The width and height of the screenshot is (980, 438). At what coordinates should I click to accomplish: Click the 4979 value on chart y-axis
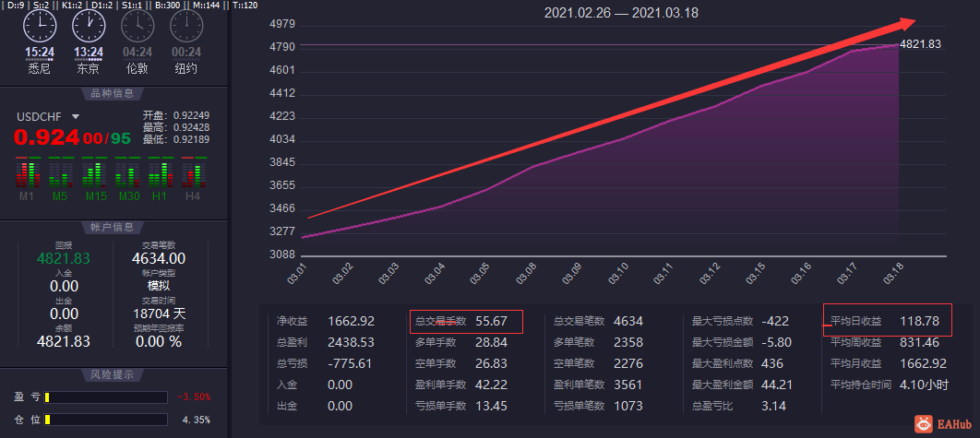pyautogui.click(x=281, y=24)
